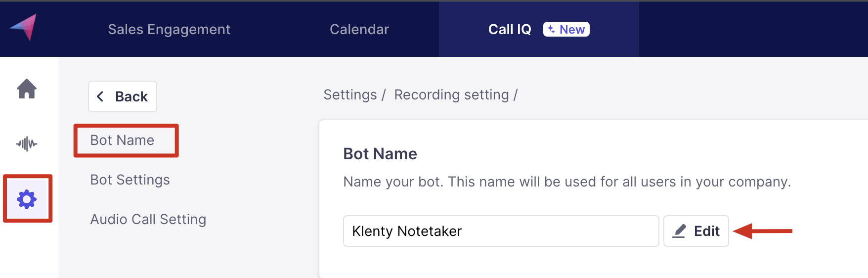Click the Recording setting breadcrumb link
Viewport: 868px width, 278px height.
click(451, 94)
